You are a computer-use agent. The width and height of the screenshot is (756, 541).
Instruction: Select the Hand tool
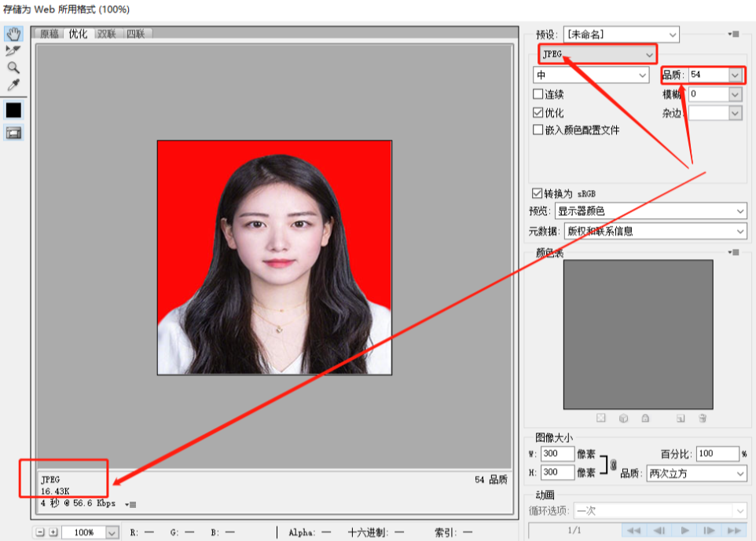point(13,35)
